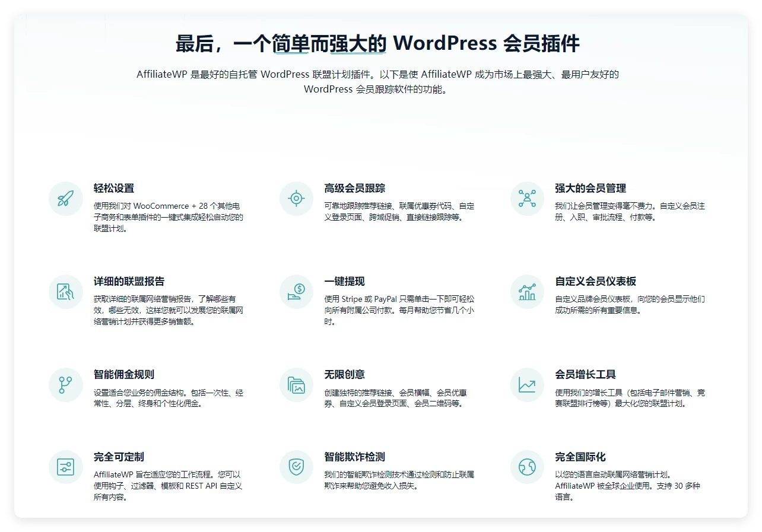点击"强大的会员管理"的人员网络图标

click(x=527, y=199)
